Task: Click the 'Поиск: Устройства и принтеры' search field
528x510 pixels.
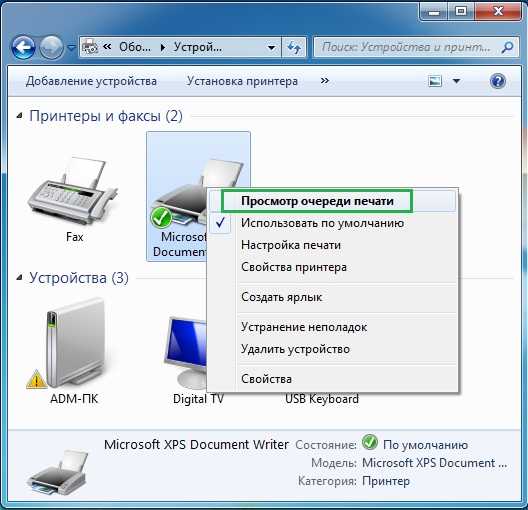Action: 407,47
